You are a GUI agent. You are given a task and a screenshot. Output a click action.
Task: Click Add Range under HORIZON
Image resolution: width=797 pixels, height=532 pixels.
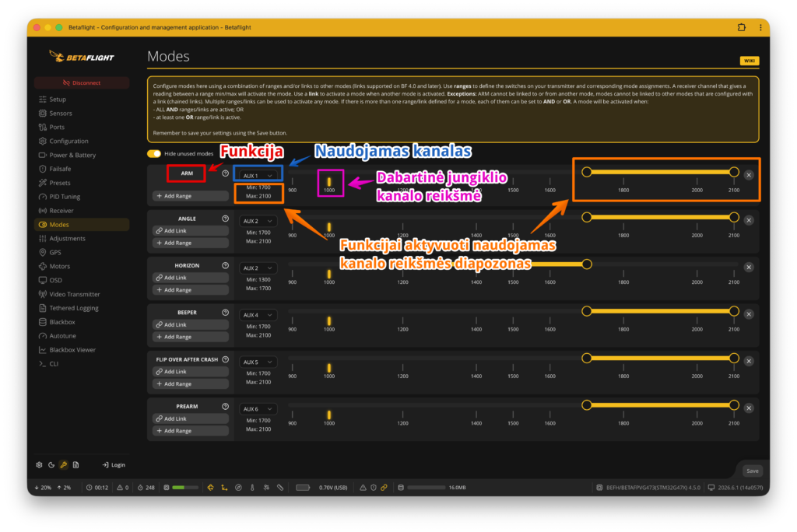pyautogui.click(x=190, y=289)
